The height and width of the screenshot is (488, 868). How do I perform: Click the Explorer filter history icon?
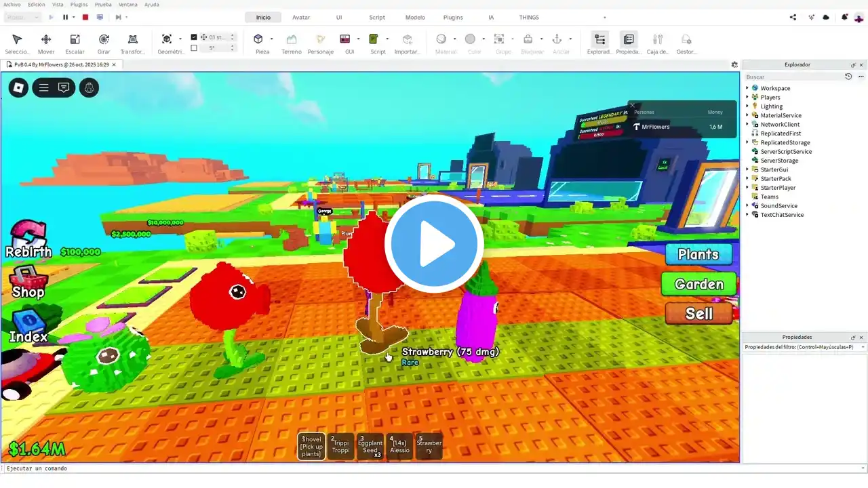pyautogui.click(x=848, y=77)
